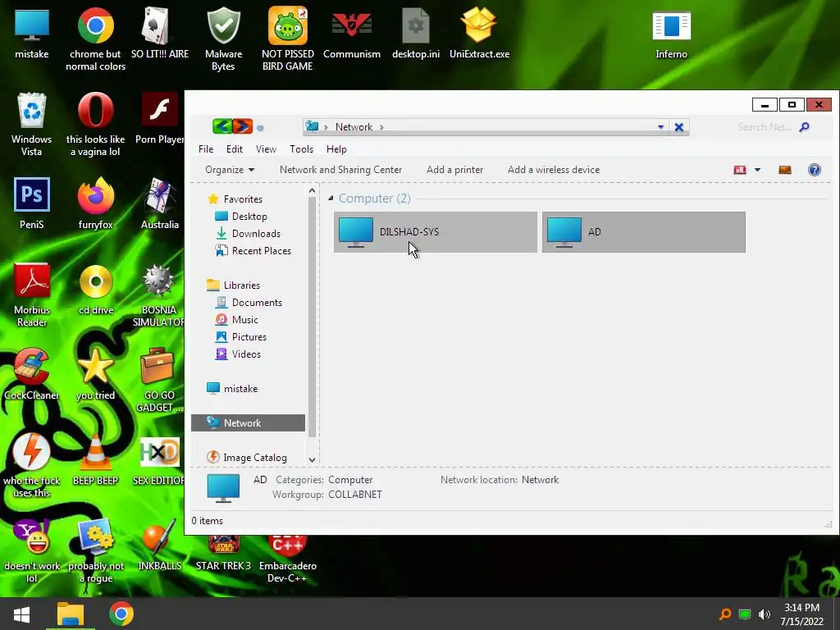
Task: Click the cd drive desktop icon
Action: click(96, 290)
